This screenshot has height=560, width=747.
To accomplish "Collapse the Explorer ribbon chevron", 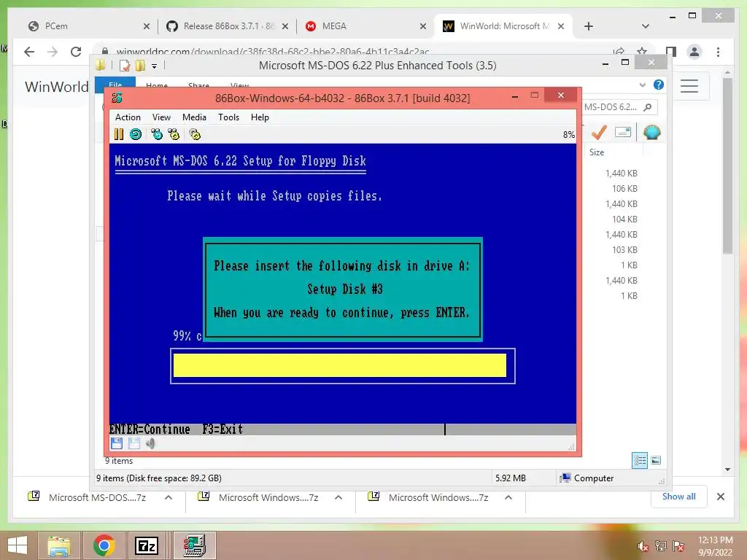I will [x=643, y=85].
